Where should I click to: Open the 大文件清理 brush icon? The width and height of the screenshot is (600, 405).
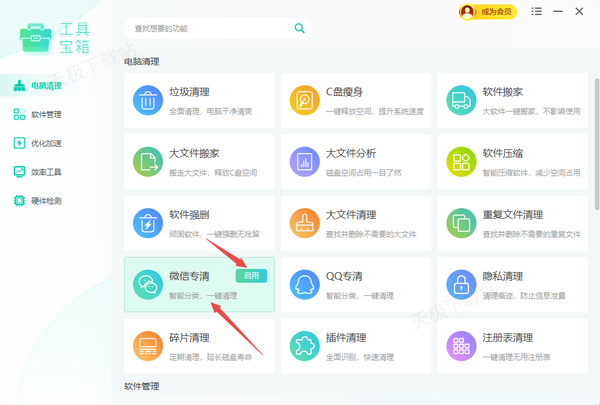305,223
